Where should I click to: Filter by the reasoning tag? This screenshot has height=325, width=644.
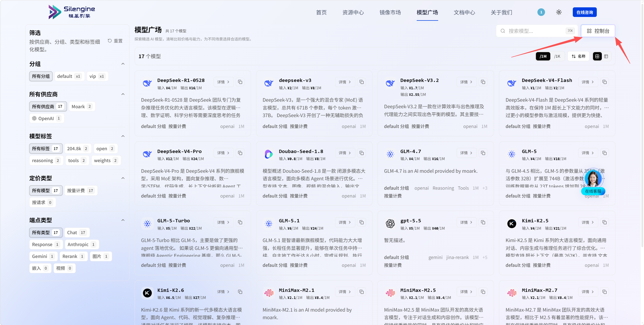[x=46, y=160]
